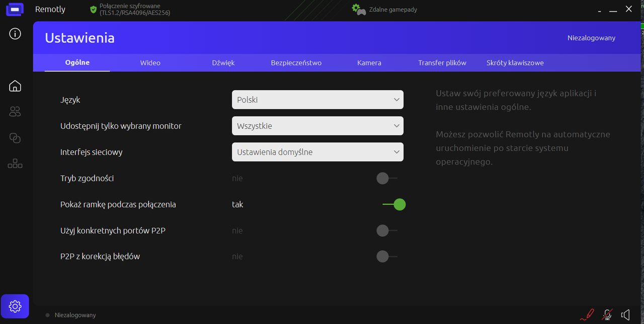Click the "tak" value text
Screen dimensions: 644x324
pyautogui.click(x=237, y=204)
